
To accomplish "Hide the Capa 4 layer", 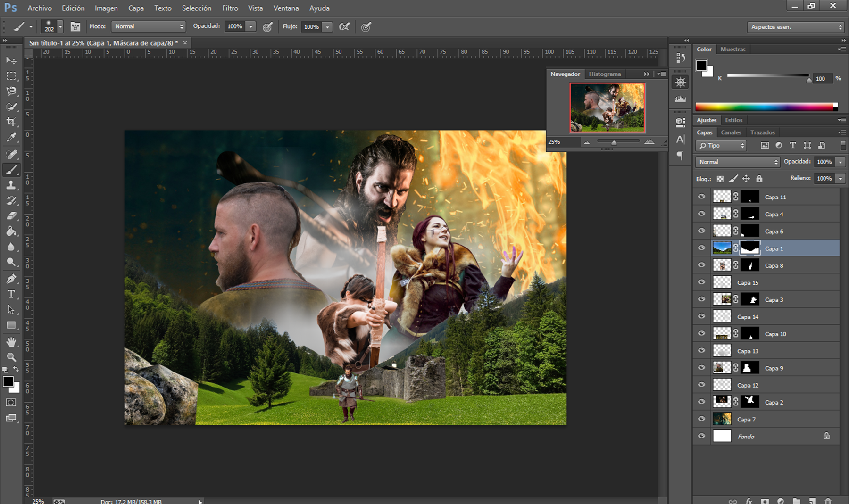I will (x=701, y=214).
